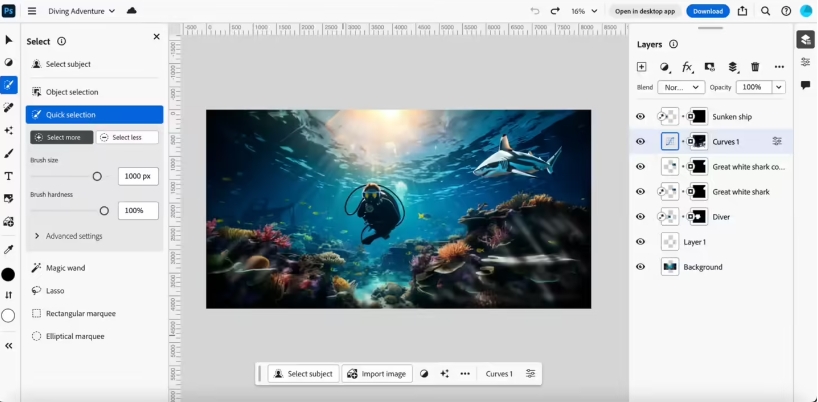Select the Move tool in left toolbar
This screenshot has height=402, width=818.
coord(9,39)
